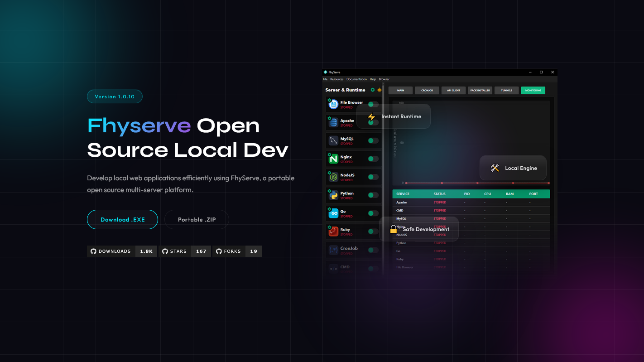The image size is (644, 362).
Task: Click the lightning bolt on Instant Runtime card
Action: point(371,116)
